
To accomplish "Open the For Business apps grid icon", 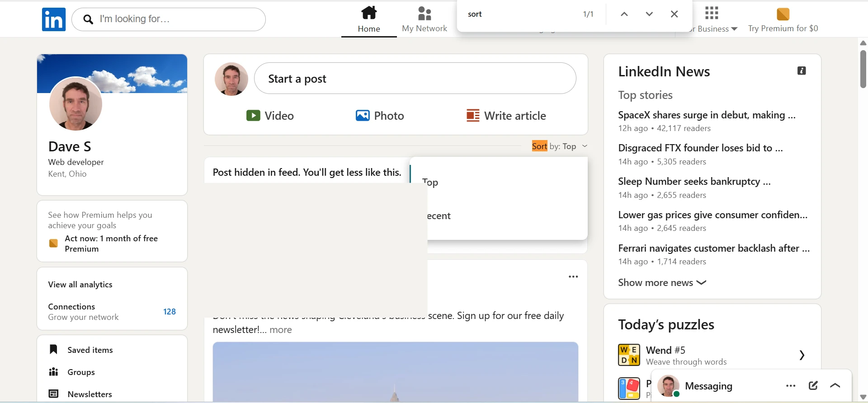I will tap(712, 13).
